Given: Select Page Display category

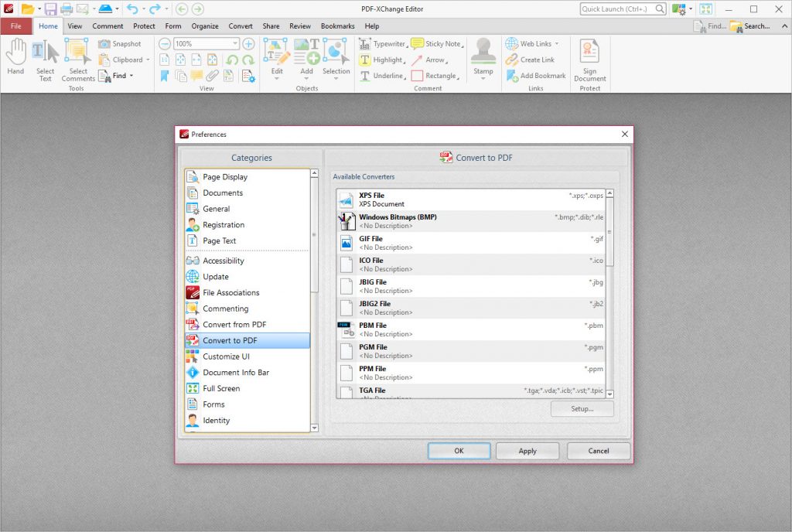Looking at the screenshot, I should pyautogui.click(x=247, y=177).
